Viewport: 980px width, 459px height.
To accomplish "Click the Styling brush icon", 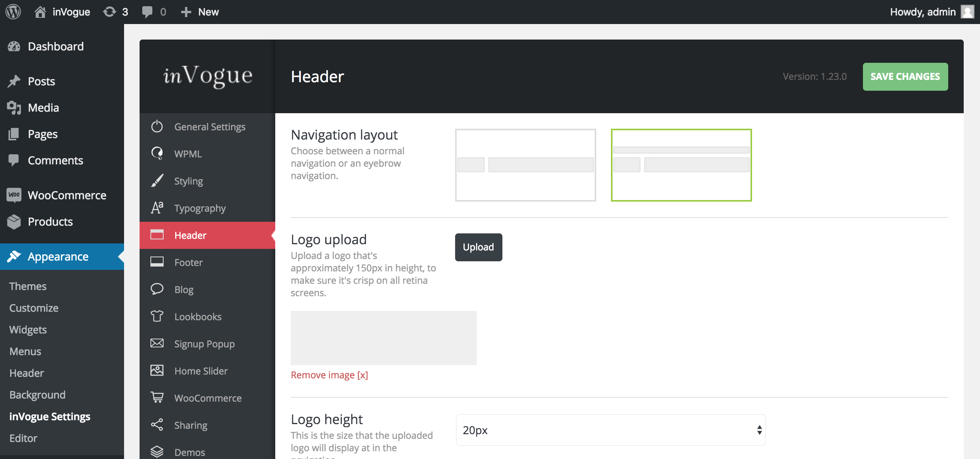I will [157, 181].
